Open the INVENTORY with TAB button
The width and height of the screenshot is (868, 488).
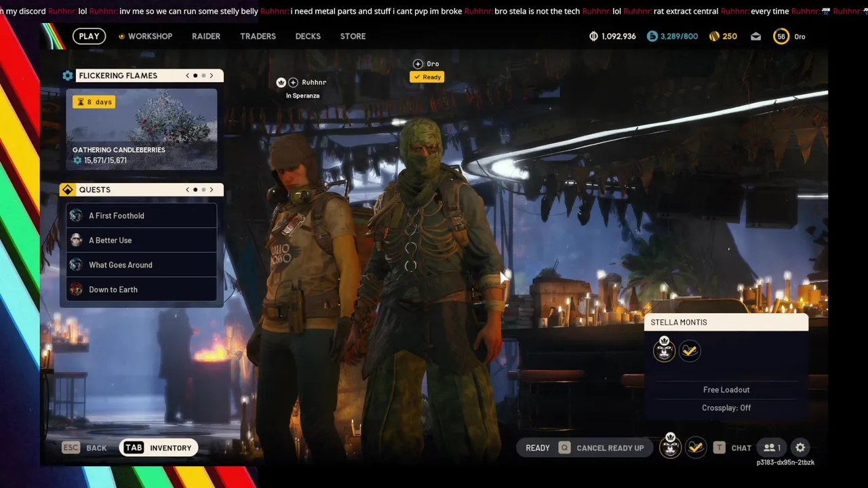click(x=158, y=448)
